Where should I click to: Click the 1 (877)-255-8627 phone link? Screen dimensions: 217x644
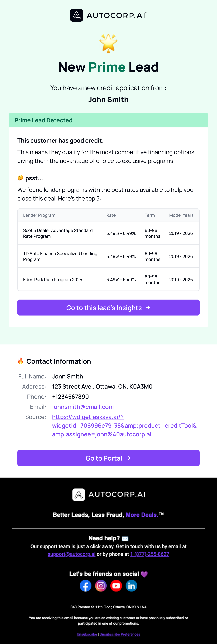click(150, 554)
